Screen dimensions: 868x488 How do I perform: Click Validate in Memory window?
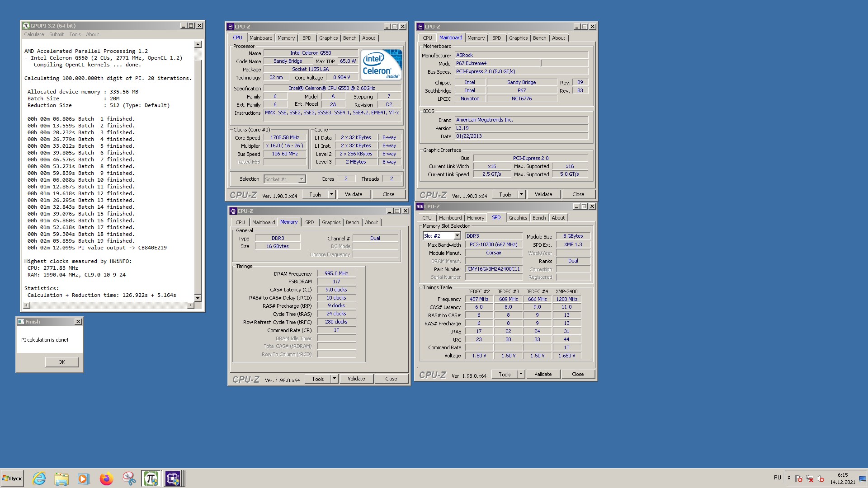[x=356, y=379]
